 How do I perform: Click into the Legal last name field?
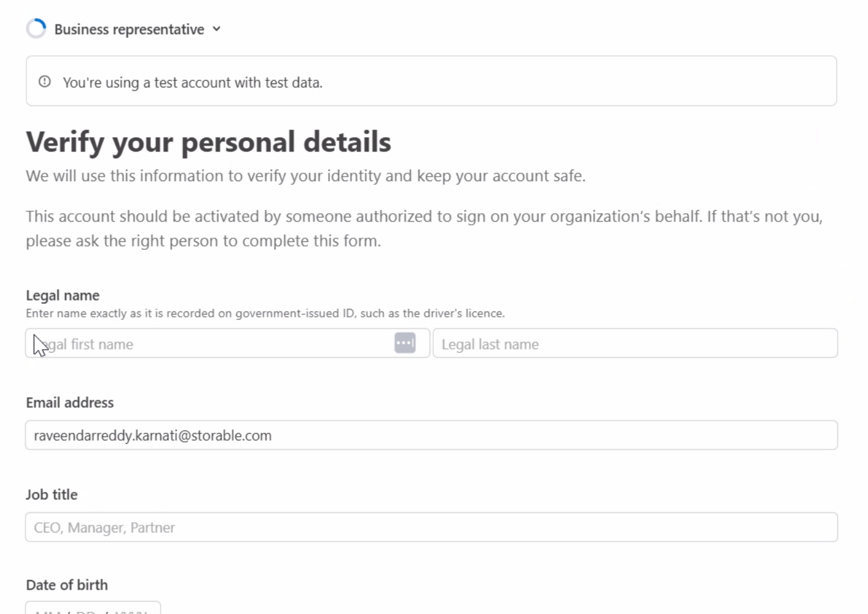click(635, 344)
